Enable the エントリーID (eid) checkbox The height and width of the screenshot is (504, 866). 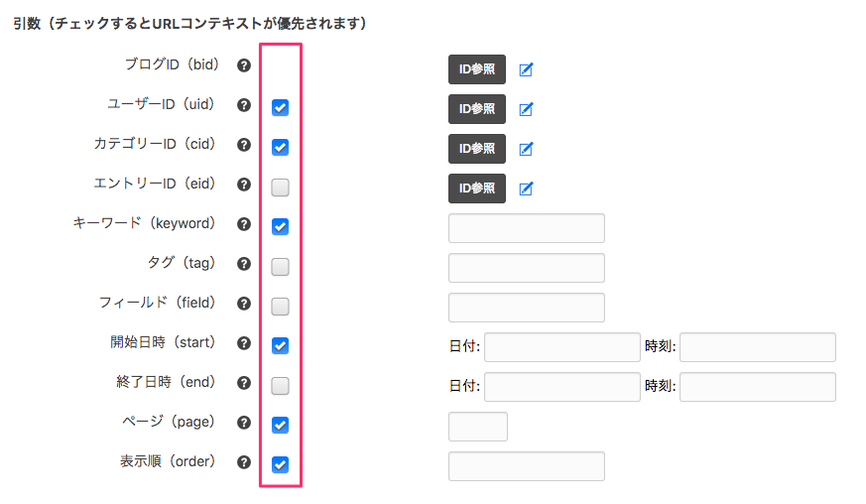pyautogui.click(x=280, y=187)
